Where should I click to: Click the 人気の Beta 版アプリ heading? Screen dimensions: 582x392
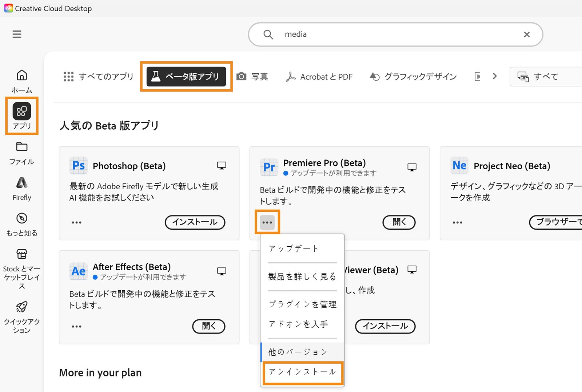point(109,126)
